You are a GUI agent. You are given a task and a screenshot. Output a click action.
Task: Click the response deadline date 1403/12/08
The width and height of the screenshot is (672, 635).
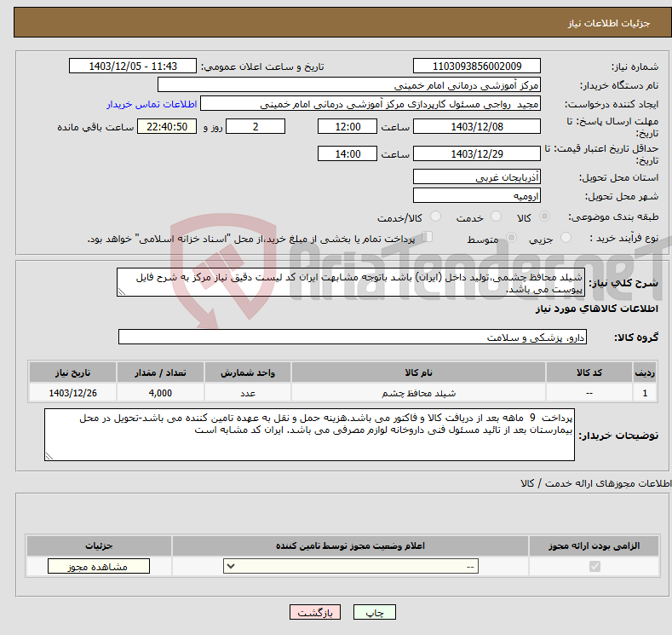[477, 126]
